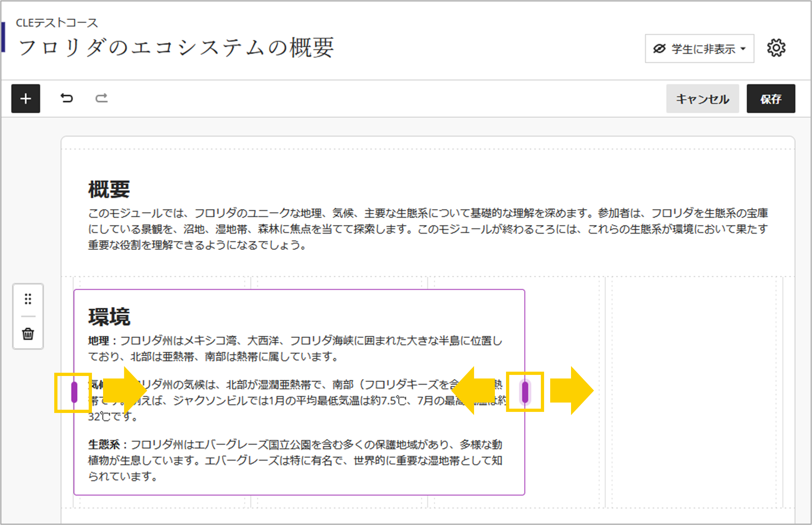Click the キャンセル button

click(x=702, y=99)
